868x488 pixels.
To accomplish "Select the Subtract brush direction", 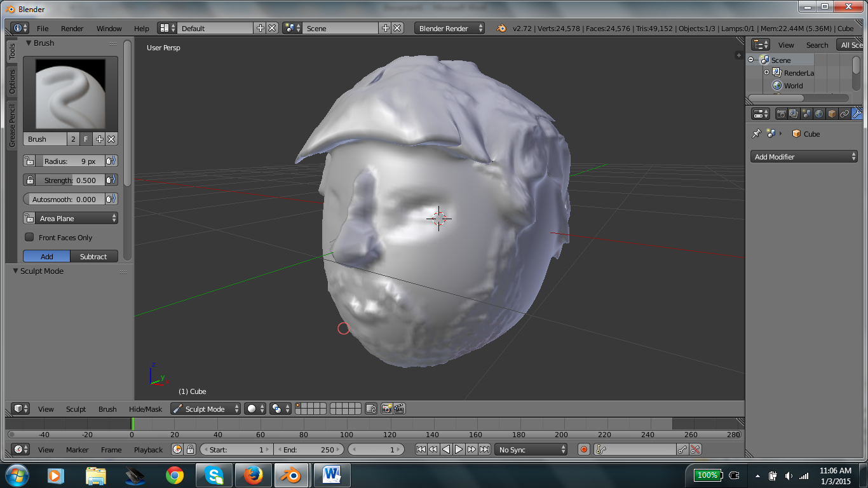I will 94,257.
